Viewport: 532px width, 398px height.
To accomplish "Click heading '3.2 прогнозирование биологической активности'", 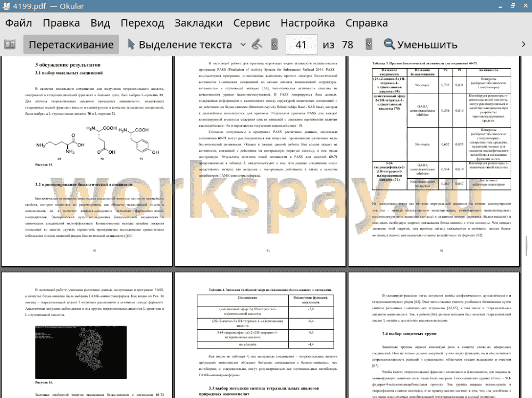I will click(84, 185).
